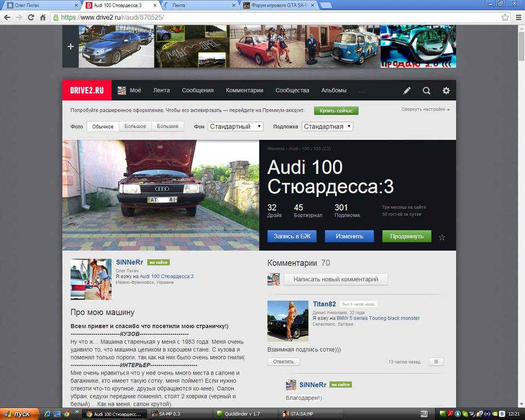The image size is (525, 420).
Task: Open the Продаю sunglasses promo thumbnail
Action: 418,46
